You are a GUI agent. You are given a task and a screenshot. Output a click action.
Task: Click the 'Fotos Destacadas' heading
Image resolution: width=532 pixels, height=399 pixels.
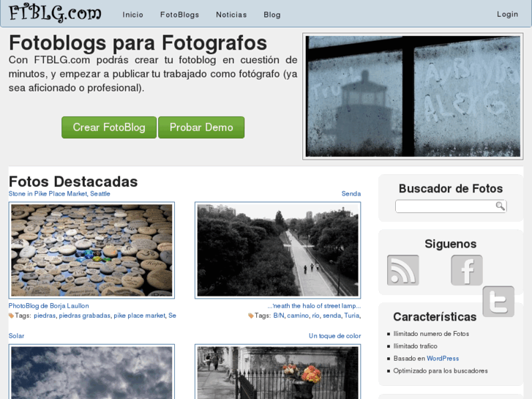click(x=73, y=182)
